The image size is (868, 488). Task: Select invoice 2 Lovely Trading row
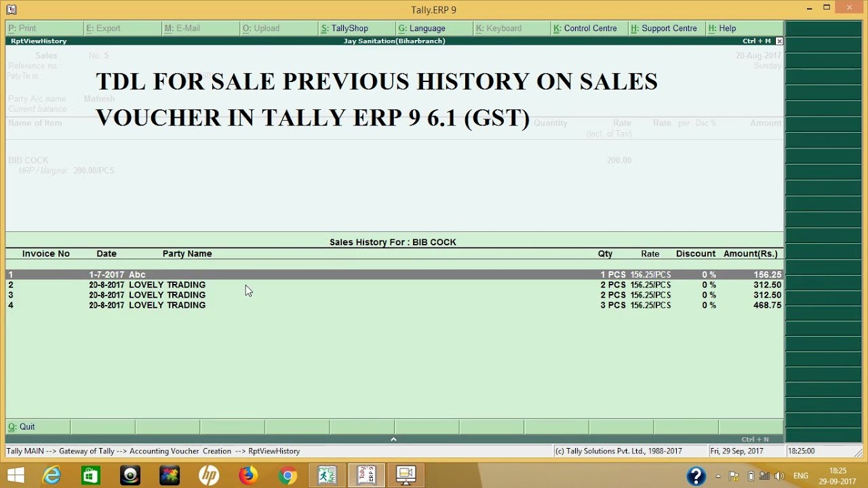pos(395,285)
